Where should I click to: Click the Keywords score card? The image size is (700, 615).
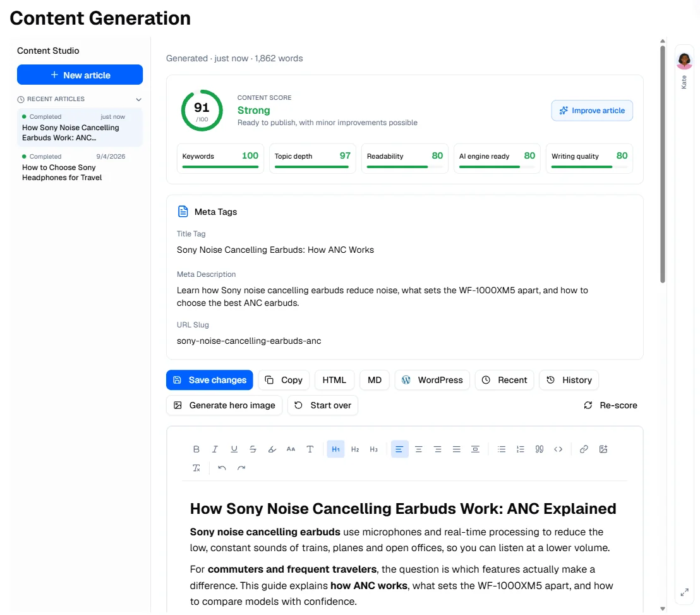click(x=220, y=158)
